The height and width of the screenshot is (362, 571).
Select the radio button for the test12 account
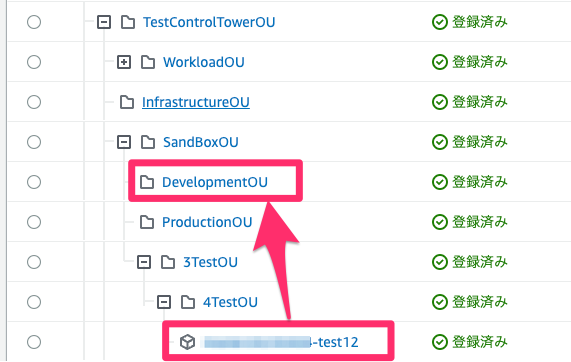34,342
